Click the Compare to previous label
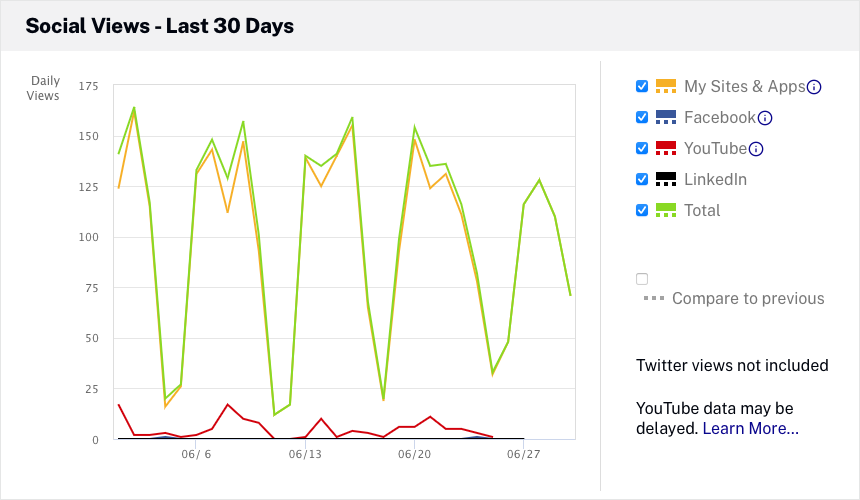860x500 pixels. point(747,298)
